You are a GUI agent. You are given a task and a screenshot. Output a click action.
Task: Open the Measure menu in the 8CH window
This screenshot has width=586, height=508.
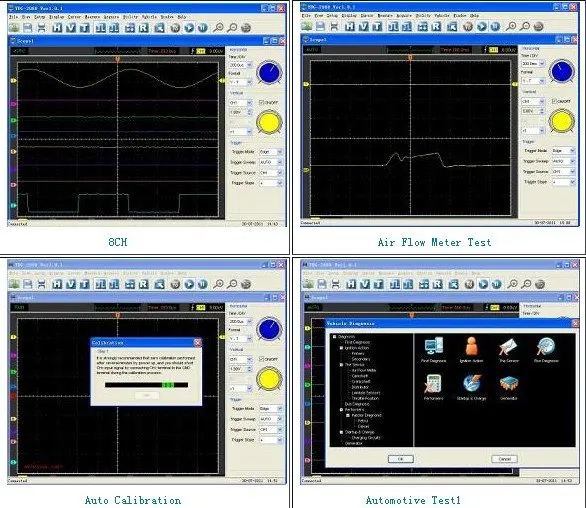coord(92,17)
